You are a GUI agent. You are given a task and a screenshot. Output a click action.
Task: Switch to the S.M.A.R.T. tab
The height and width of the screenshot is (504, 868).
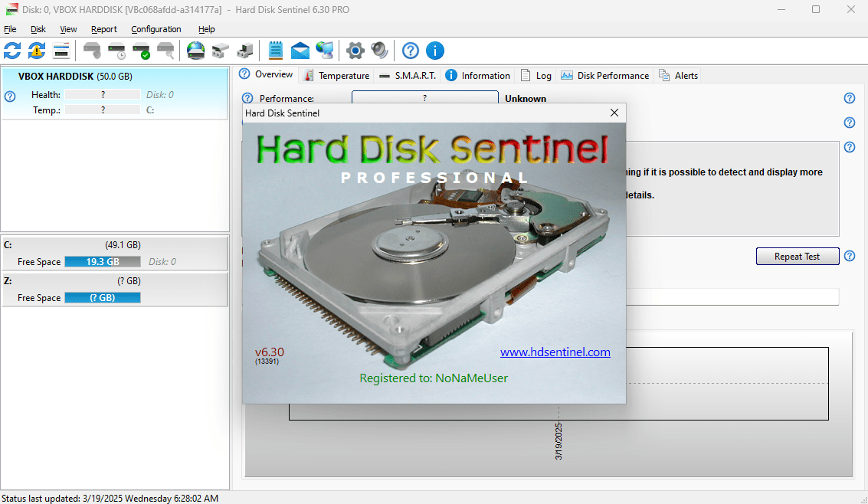[408, 75]
